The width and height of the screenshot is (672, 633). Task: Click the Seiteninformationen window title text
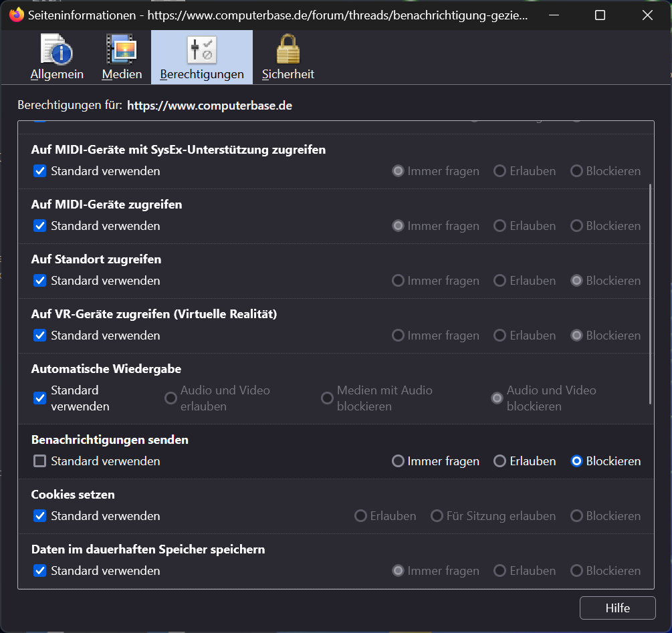[277, 15]
